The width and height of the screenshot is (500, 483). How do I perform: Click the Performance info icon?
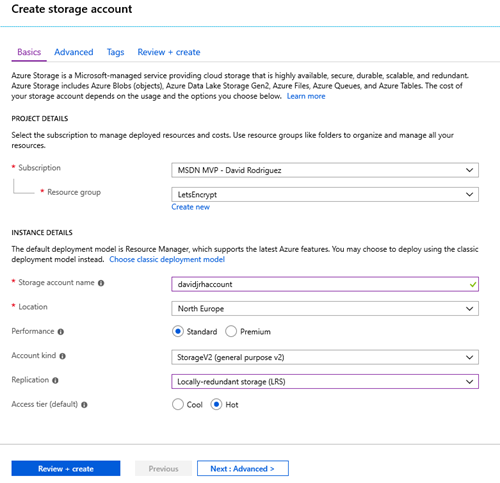pyautogui.click(x=61, y=332)
